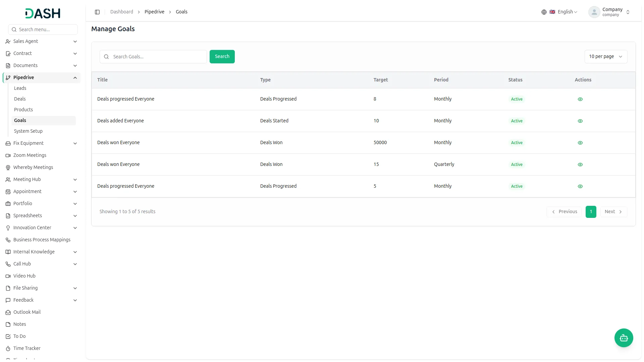
Task: Click the To Do checkmark icon
Action: 8,337
